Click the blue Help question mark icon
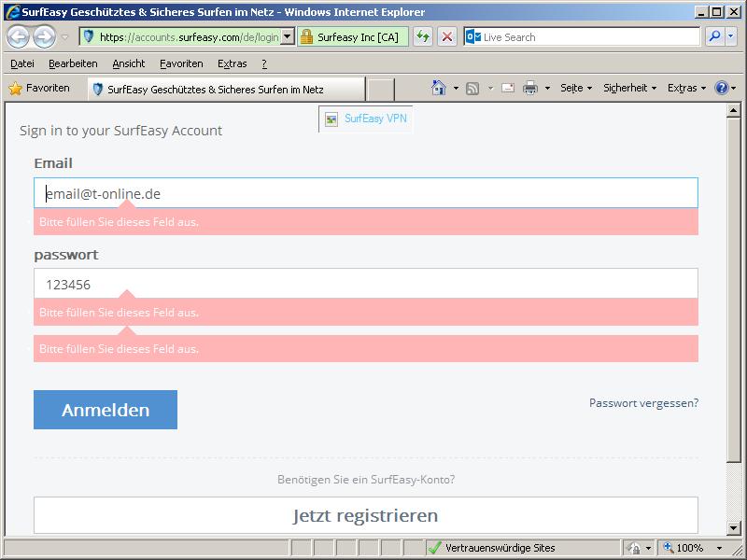 pos(721,88)
